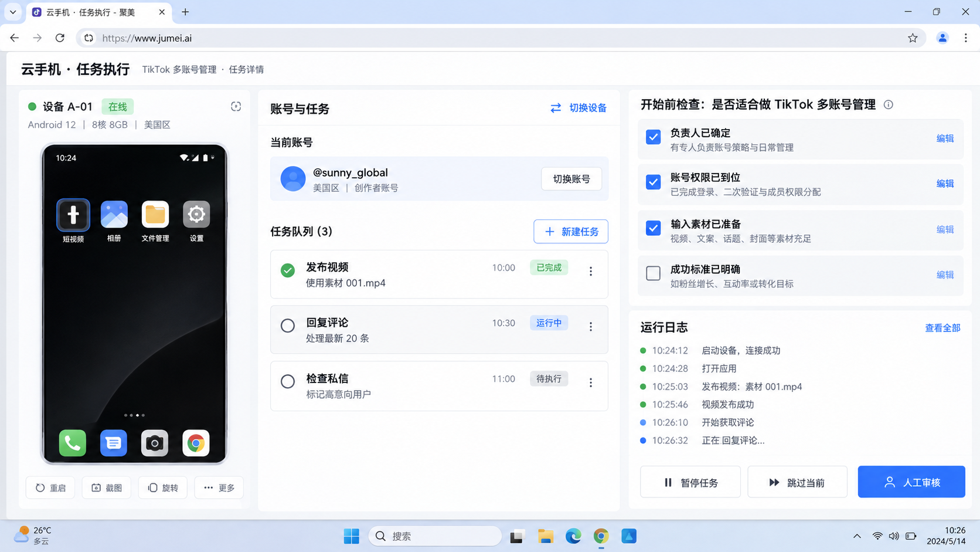Click the avatar of @sunny_global
Viewport: 980px width, 552px height.
pos(293,179)
